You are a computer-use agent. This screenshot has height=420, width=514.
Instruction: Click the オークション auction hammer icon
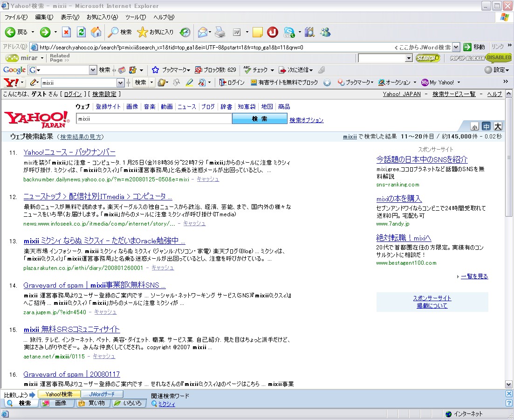[381, 83]
